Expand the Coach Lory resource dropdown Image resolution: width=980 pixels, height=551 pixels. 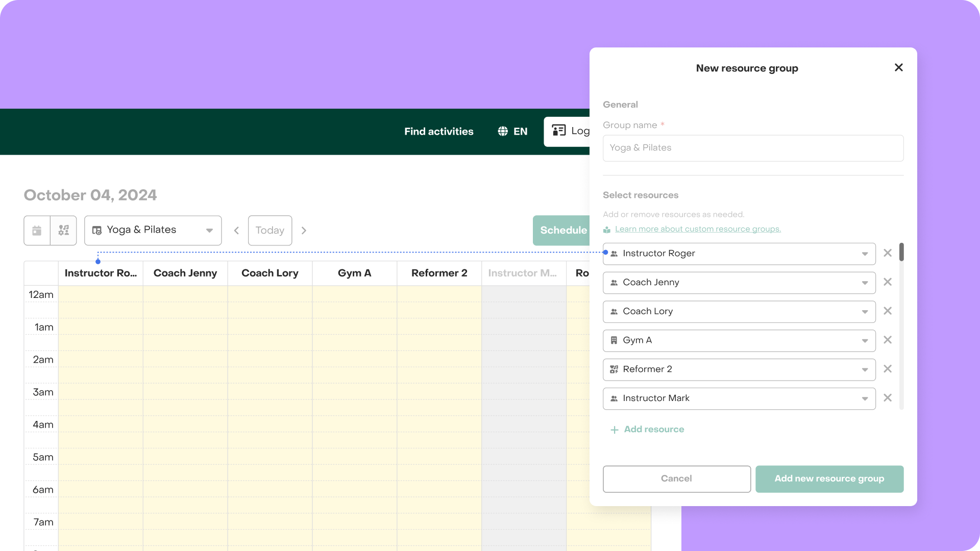(x=865, y=312)
